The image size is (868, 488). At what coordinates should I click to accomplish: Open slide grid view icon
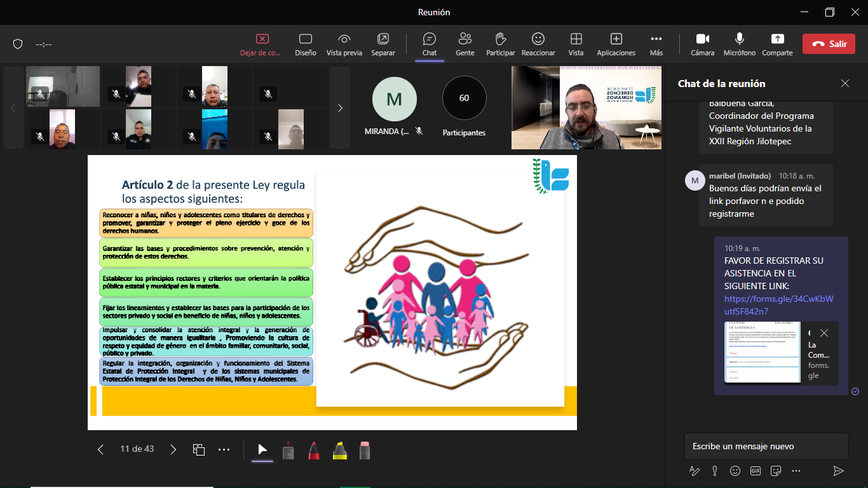(198, 449)
